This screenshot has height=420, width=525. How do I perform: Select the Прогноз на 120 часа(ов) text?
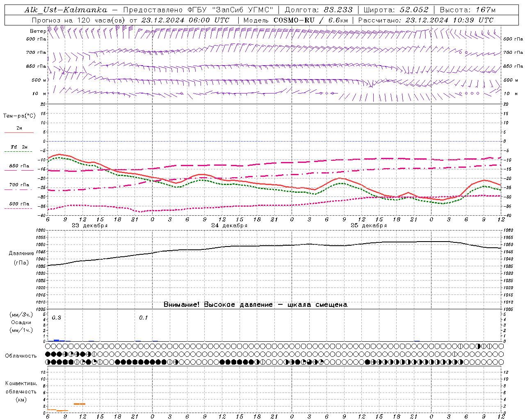click(79, 20)
